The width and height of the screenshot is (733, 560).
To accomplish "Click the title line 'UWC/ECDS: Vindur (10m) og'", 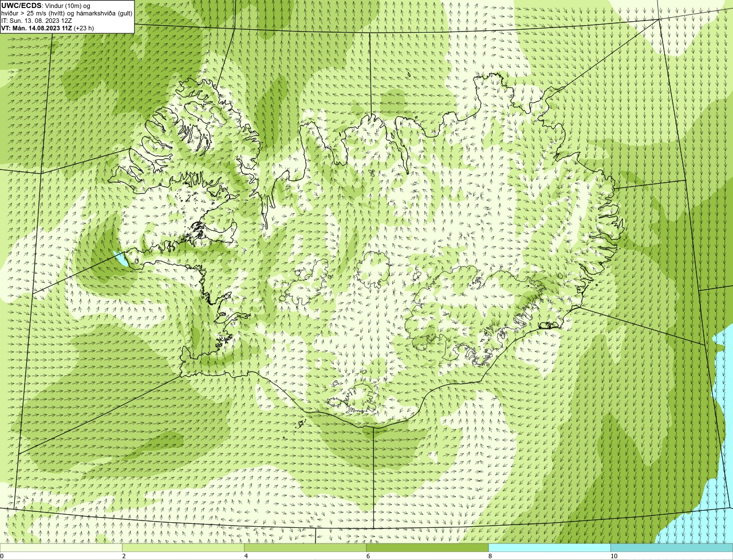I will 46,5.
